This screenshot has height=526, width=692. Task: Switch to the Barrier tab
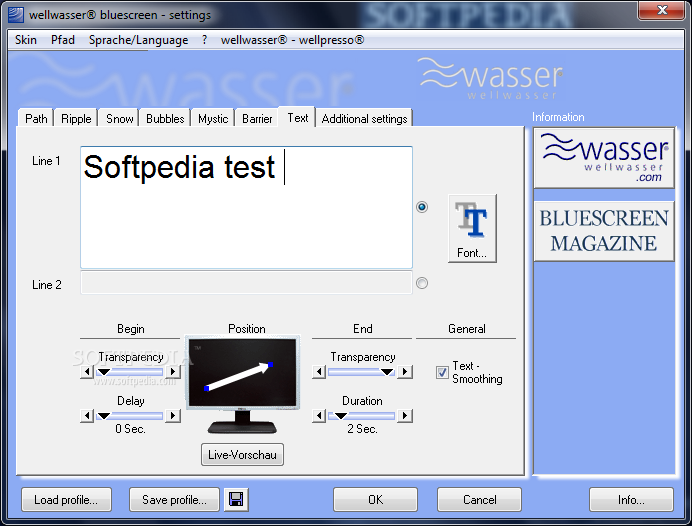point(257,119)
